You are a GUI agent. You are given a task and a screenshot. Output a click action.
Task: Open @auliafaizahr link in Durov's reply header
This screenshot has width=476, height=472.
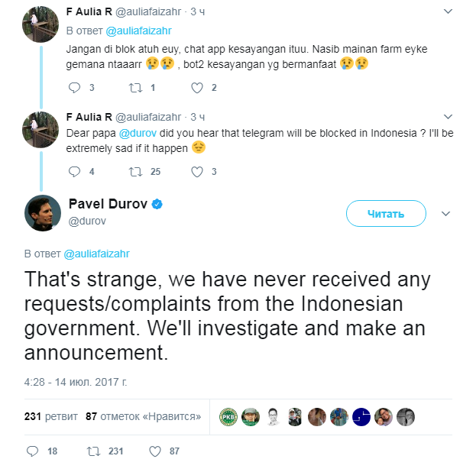click(x=97, y=253)
